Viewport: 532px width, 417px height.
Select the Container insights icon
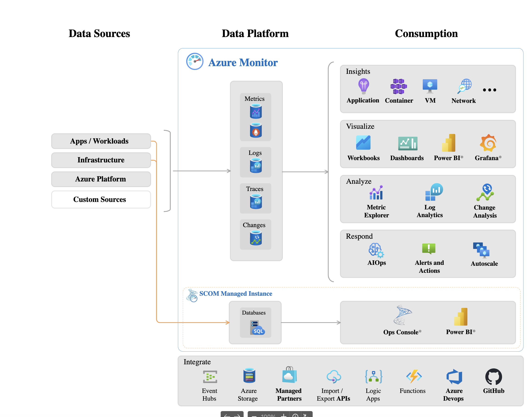coord(398,87)
